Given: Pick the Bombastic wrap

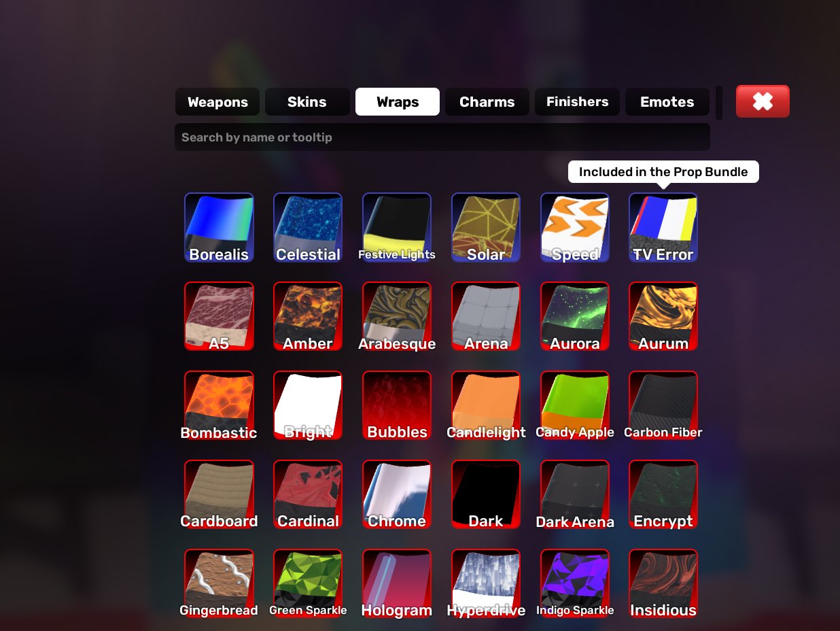Looking at the screenshot, I should tap(219, 406).
